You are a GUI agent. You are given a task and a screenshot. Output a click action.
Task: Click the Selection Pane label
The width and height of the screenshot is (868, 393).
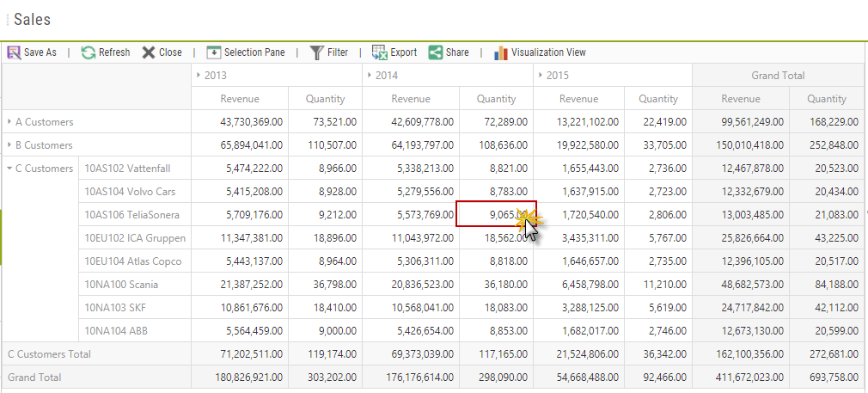tap(254, 52)
